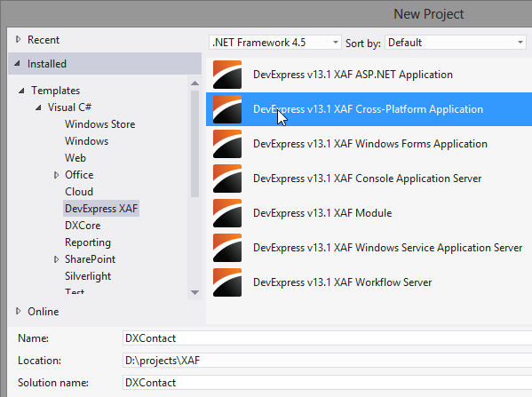Click the template tree scrollbar thumb
The height and width of the screenshot is (397, 532).
coord(195,144)
